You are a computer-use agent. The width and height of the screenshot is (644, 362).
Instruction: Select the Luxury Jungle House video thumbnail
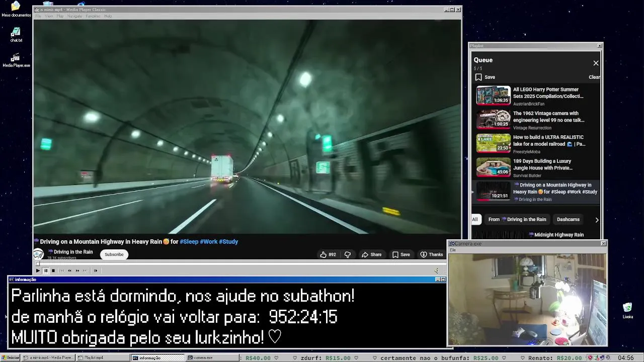[493, 167]
